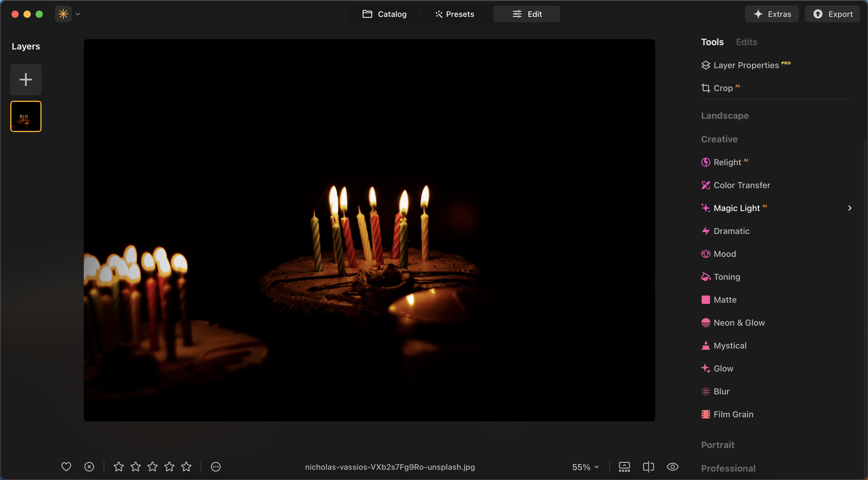Viewport: 868px width, 480px height.
Task: Open more options ellipsis in bottom bar
Action: coord(216,466)
